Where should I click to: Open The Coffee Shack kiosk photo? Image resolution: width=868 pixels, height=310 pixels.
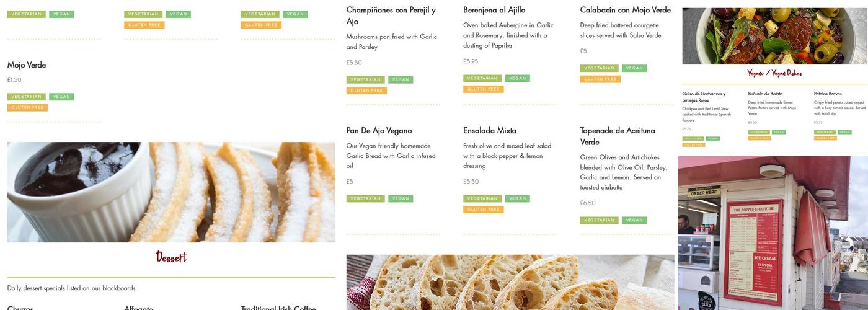point(773,233)
